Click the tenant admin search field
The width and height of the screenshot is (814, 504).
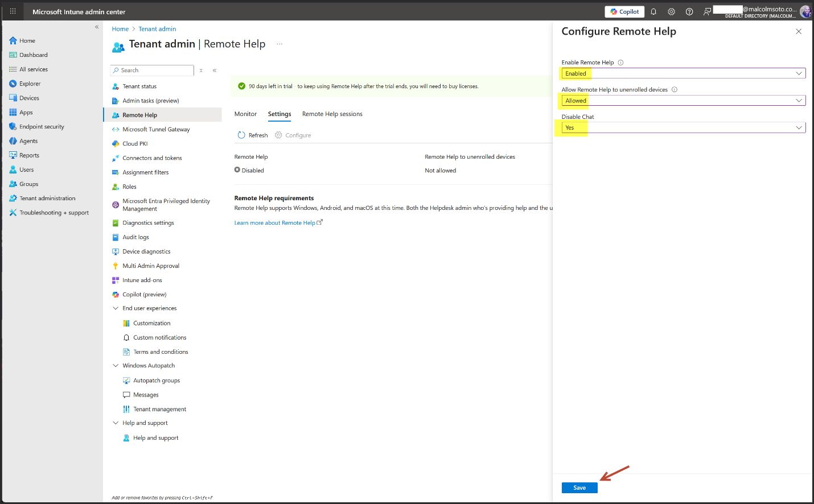[x=154, y=71]
